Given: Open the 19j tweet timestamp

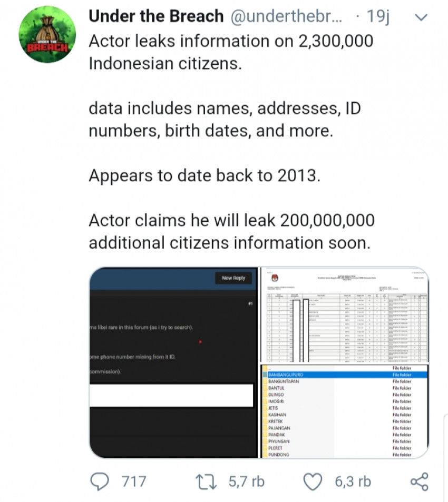Looking at the screenshot, I should click(x=378, y=16).
